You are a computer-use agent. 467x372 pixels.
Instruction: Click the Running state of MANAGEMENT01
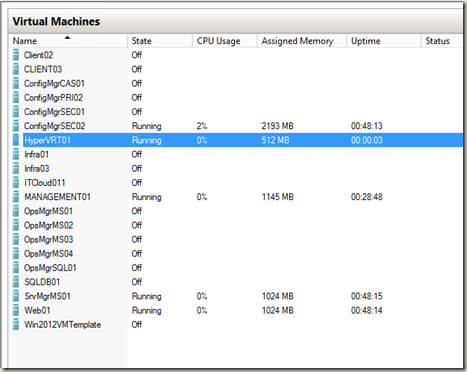[146, 197]
